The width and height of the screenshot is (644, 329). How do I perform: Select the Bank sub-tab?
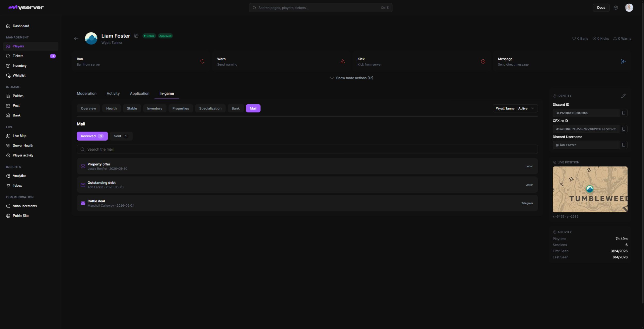[x=235, y=108]
